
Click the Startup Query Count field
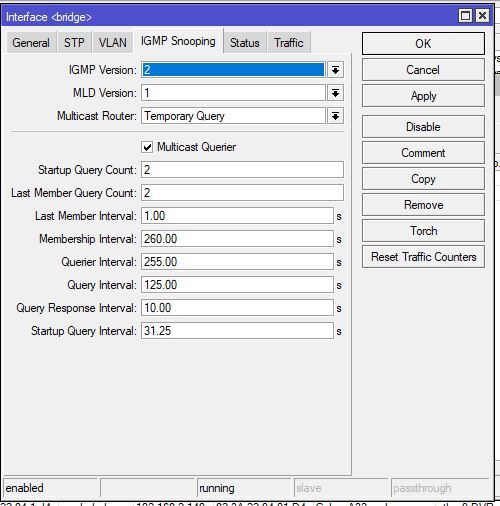[242, 170]
